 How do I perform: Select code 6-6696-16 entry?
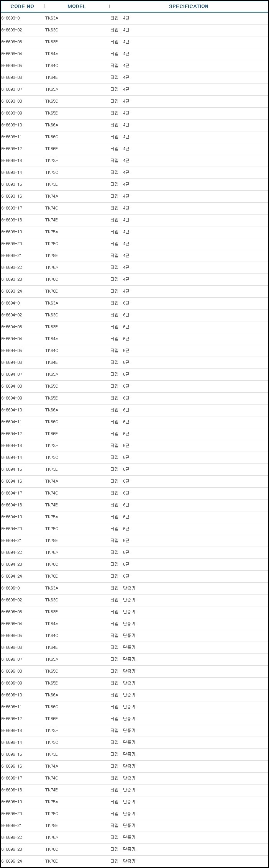click(12, 766)
